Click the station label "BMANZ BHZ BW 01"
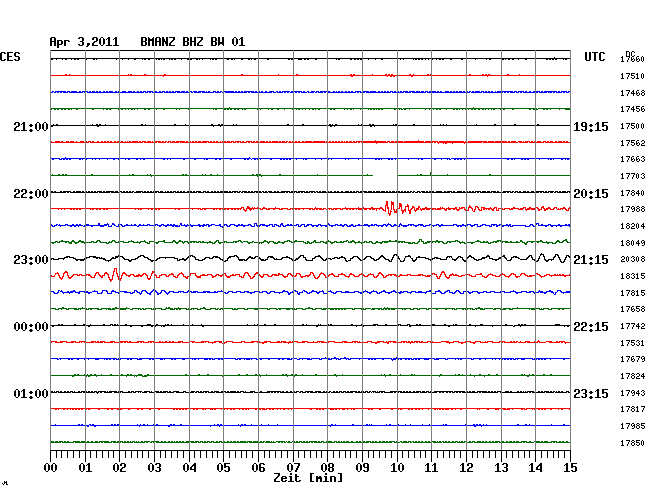The image size is (650, 494). (193, 42)
